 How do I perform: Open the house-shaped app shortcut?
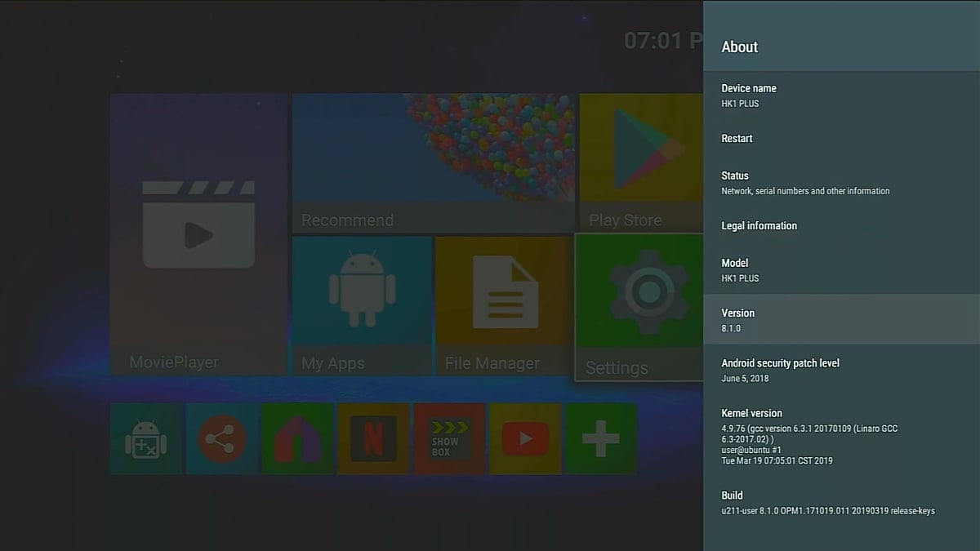point(297,439)
